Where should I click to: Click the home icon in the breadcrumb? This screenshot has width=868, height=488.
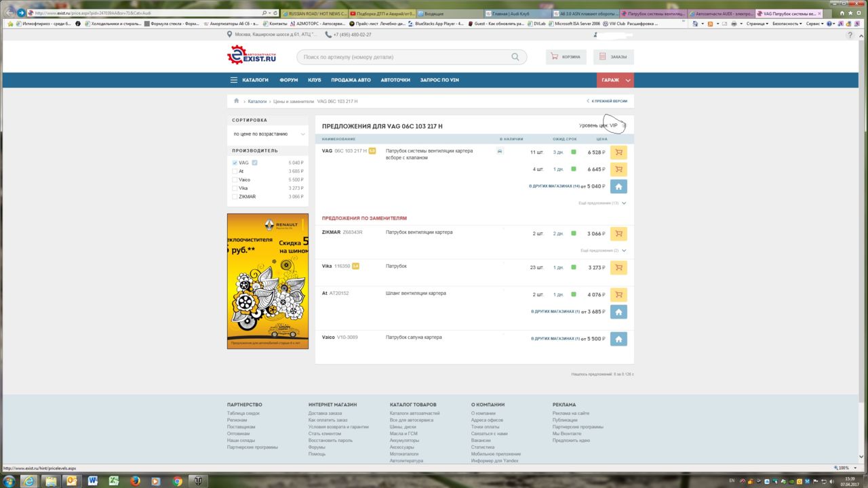(237, 101)
